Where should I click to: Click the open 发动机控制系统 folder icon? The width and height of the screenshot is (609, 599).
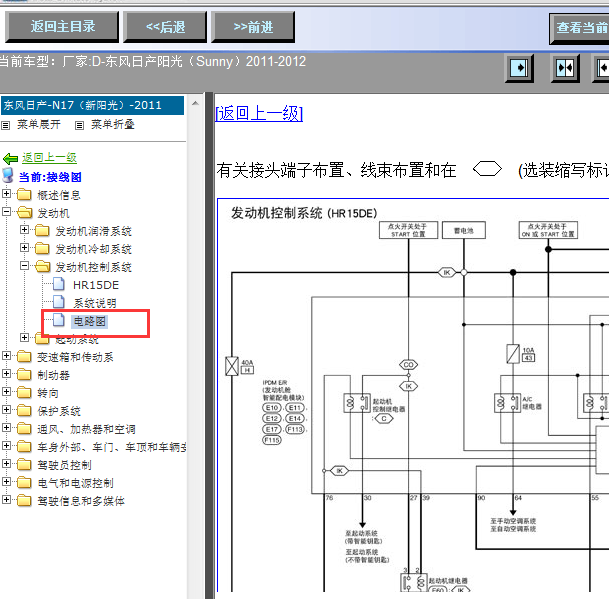[x=43, y=266]
